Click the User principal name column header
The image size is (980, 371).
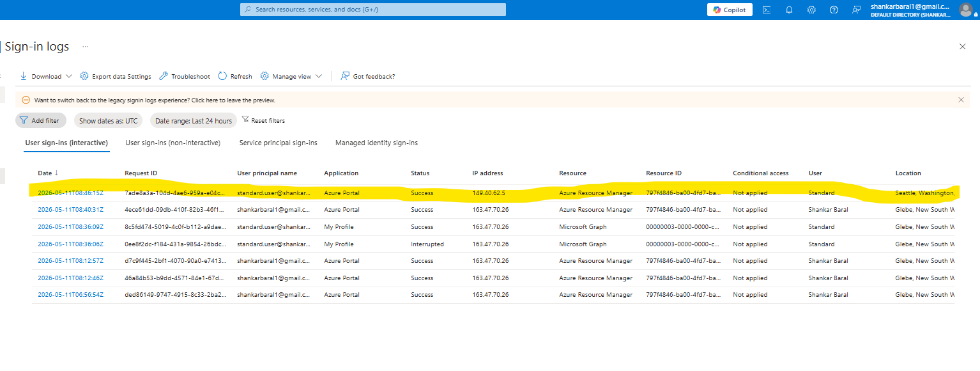coord(267,173)
